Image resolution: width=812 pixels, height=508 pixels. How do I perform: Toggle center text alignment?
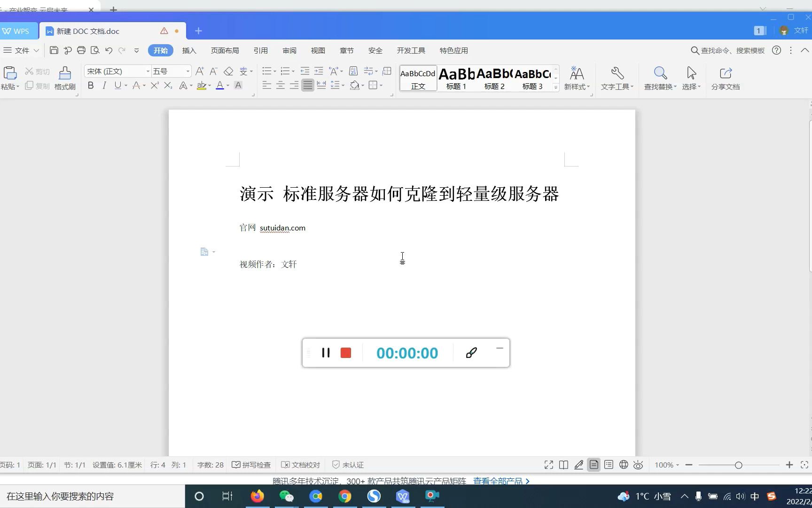tap(281, 85)
